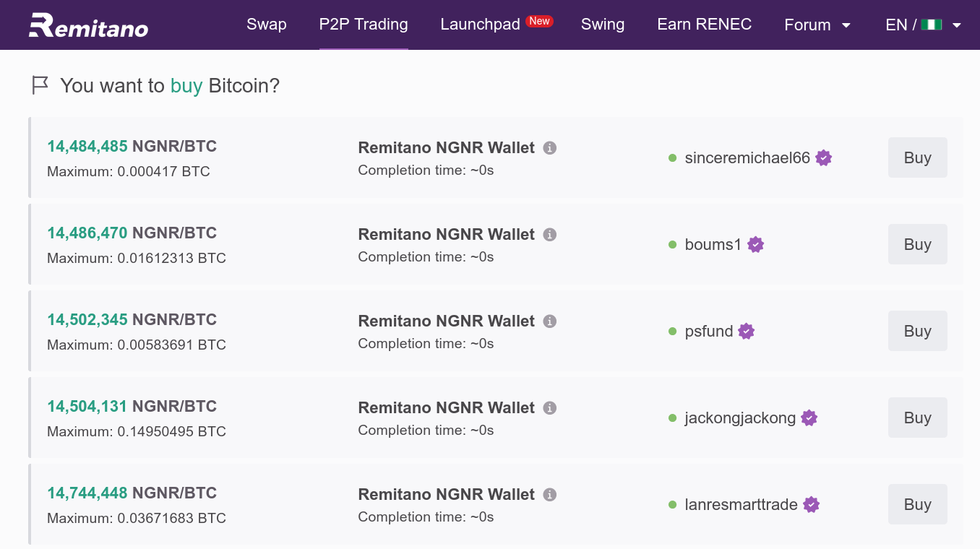Click info icon on sinceremichael66's wallet offer
Screen dimensions: 980x549
coord(550,148)
